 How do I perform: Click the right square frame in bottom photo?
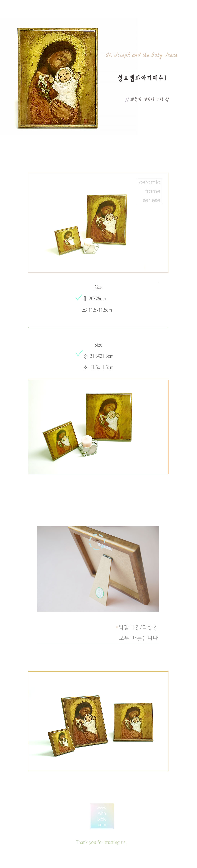coord(133,722)
